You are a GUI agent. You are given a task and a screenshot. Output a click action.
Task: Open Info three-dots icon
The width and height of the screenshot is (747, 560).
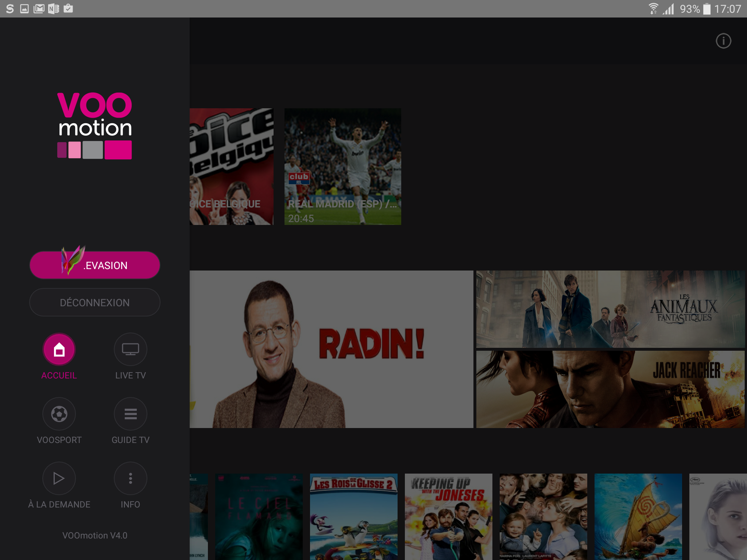130,478
